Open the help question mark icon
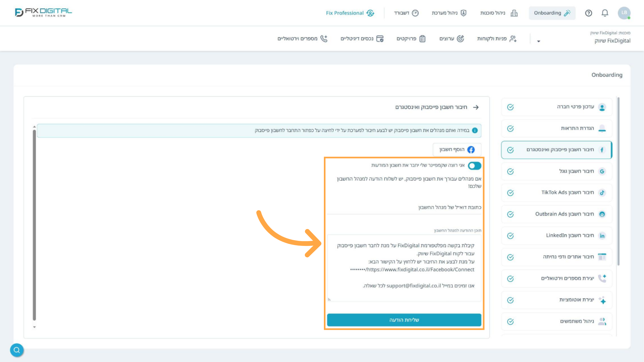The height and width of the screenshot is (362, 644). [588, 13]
